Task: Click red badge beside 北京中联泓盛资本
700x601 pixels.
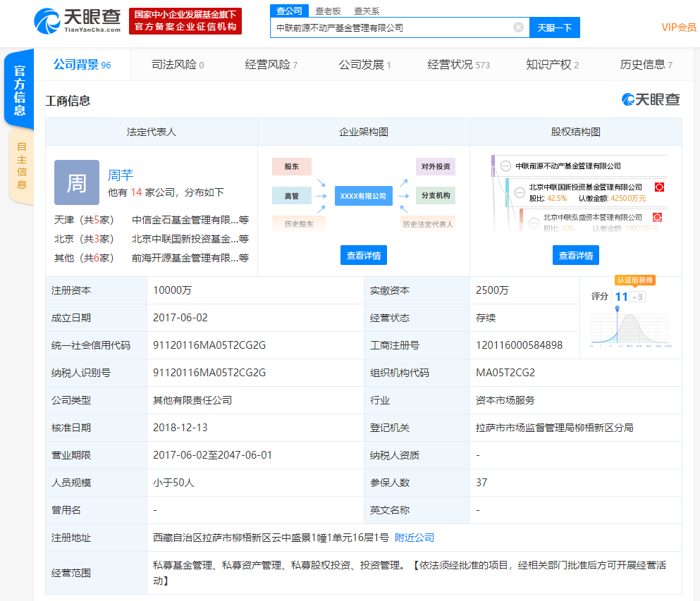Action: 657,217
